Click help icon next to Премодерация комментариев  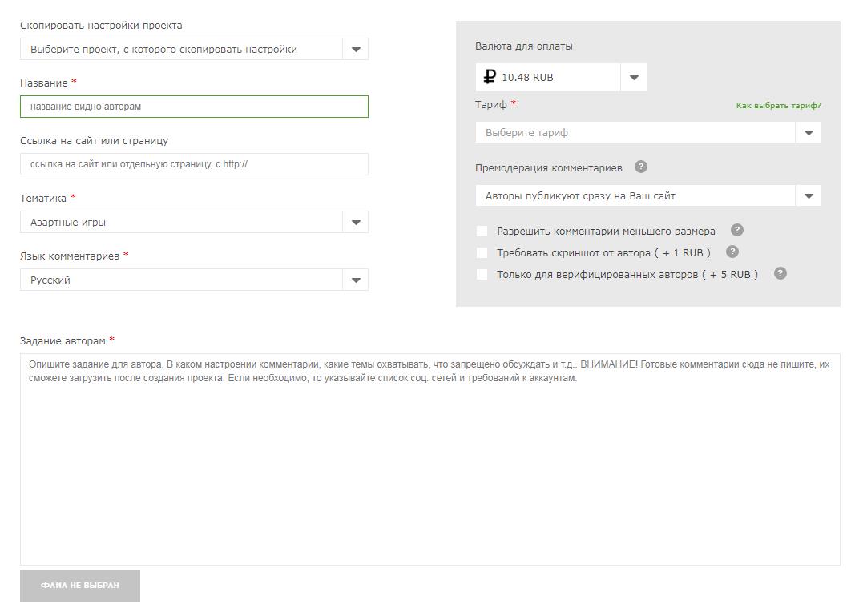click(x=641, y=167)
